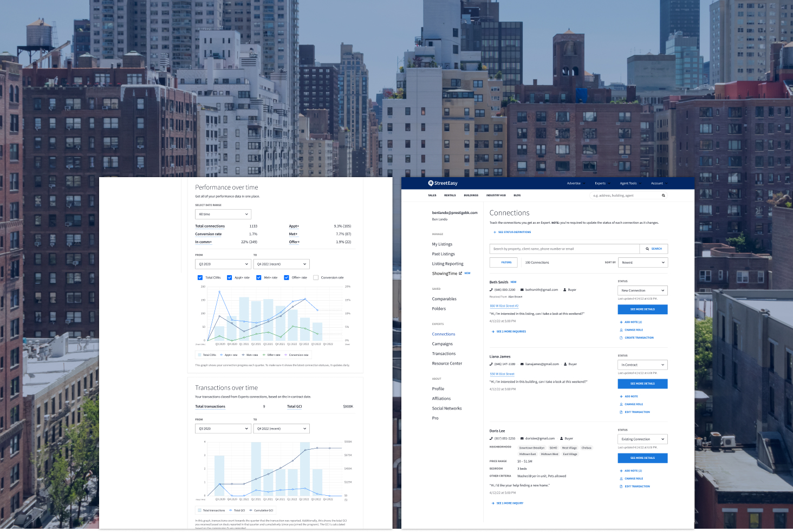Viewport: 793px width, 532px height.
Task: Uncheck the Total CXNs checkbox
Action: point(200,277)
